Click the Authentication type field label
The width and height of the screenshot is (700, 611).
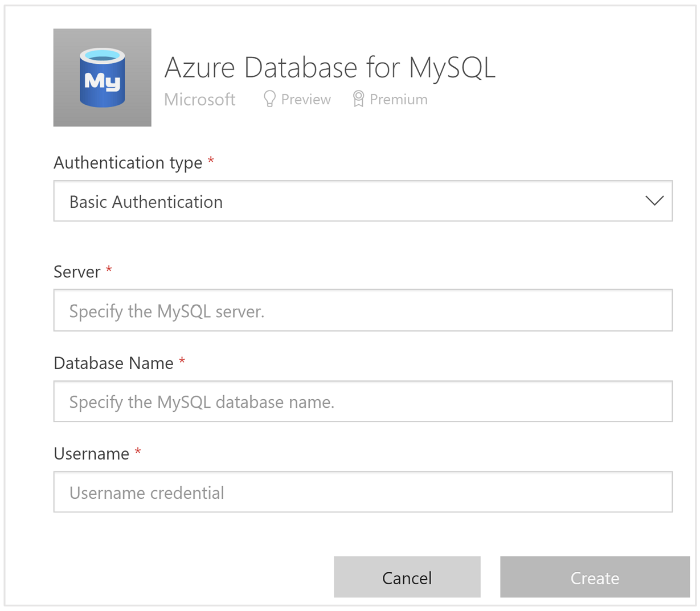[x=128, y=163]
